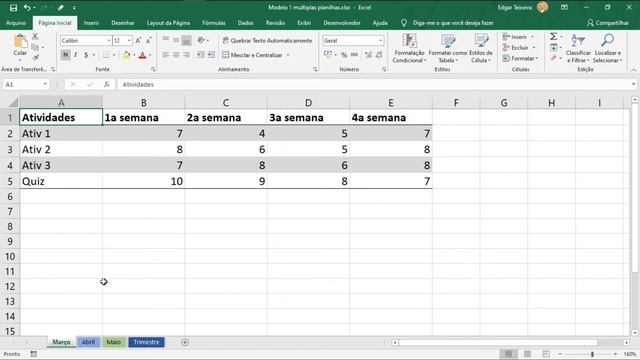Increase font size with the larger A icon
The width and height of the screenshot is (640, 360).
pyautogui.click(x=138, y=40)
